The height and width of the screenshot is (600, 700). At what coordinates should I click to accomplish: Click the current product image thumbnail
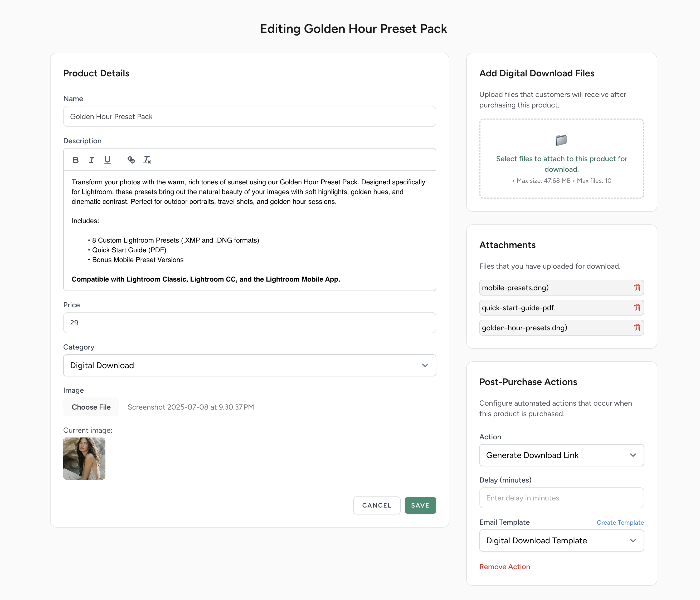pos(84,459)
